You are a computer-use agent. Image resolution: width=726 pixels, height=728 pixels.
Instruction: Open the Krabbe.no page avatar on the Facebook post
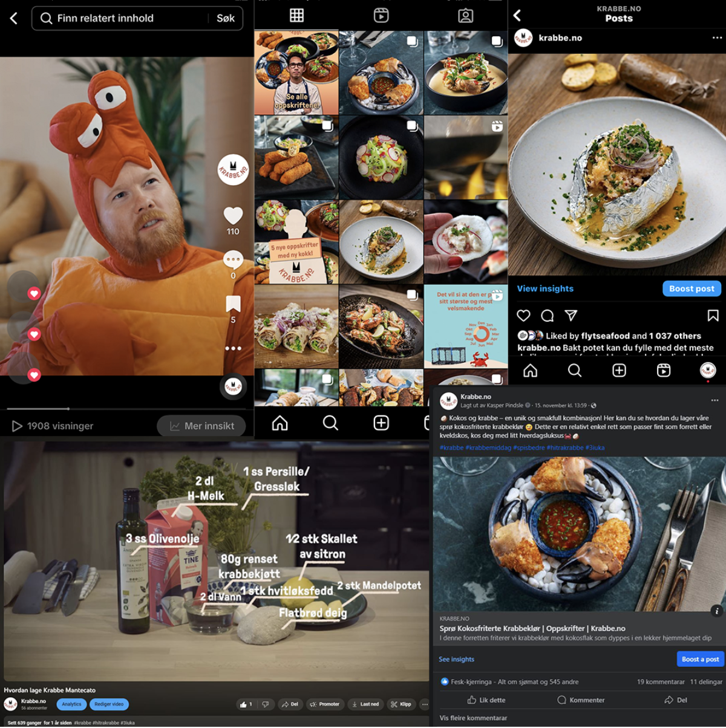tap(448, 401)
